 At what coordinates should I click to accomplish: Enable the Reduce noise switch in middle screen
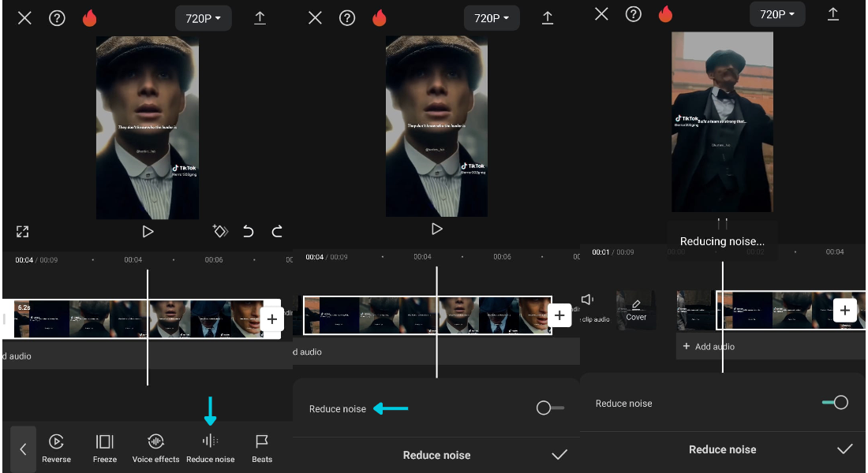point(550,408)
